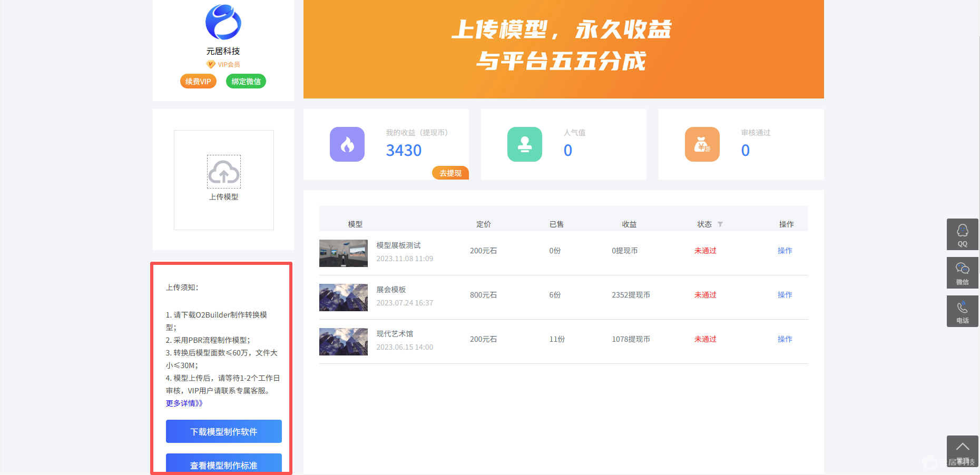This screenshot has width=980, height=475.
Task: Click 操作 link for 展会模板
Action: pos(785,295)
